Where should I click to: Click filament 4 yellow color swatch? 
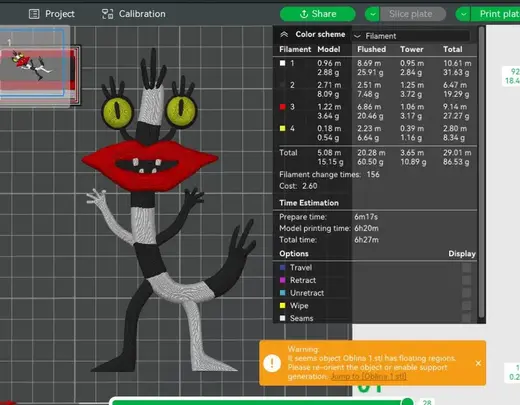[283, 128]
